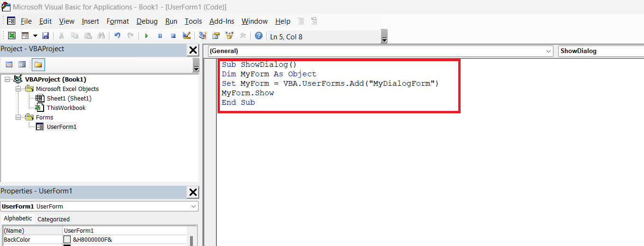
Task: Close the Project - VBAProject panel
Action: click(193, 50)
